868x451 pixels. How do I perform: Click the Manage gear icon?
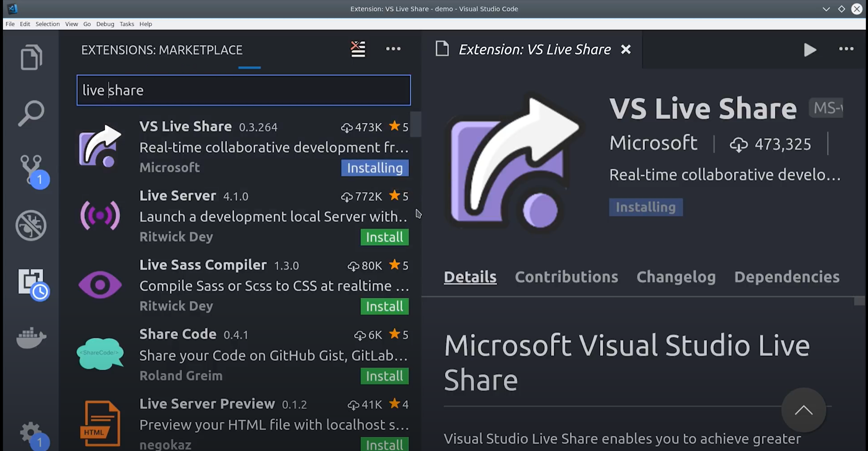pyautogui.click(x=31, y=433)
